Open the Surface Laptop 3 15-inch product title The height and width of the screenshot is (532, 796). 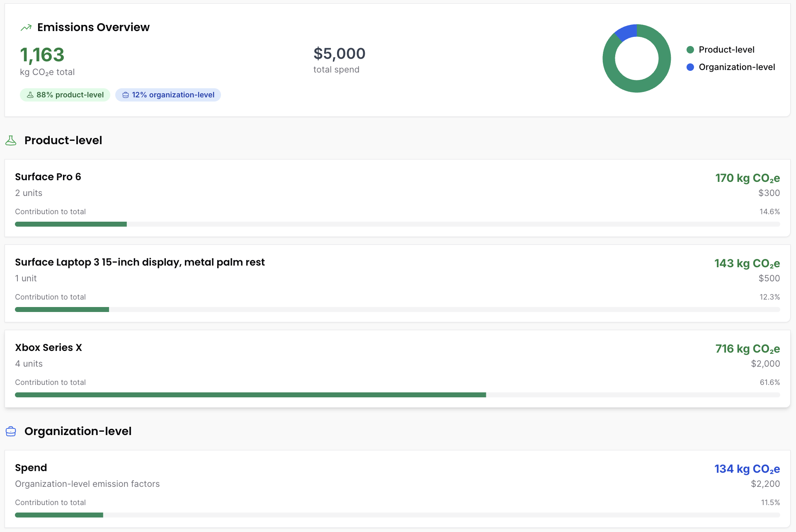140,262
